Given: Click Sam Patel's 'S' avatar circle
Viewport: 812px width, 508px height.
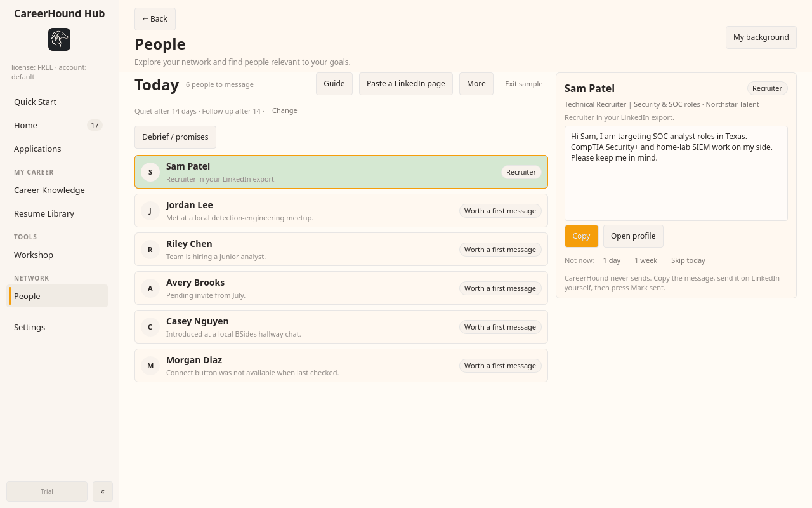Looking at the screenshot, I should point(150,172).
